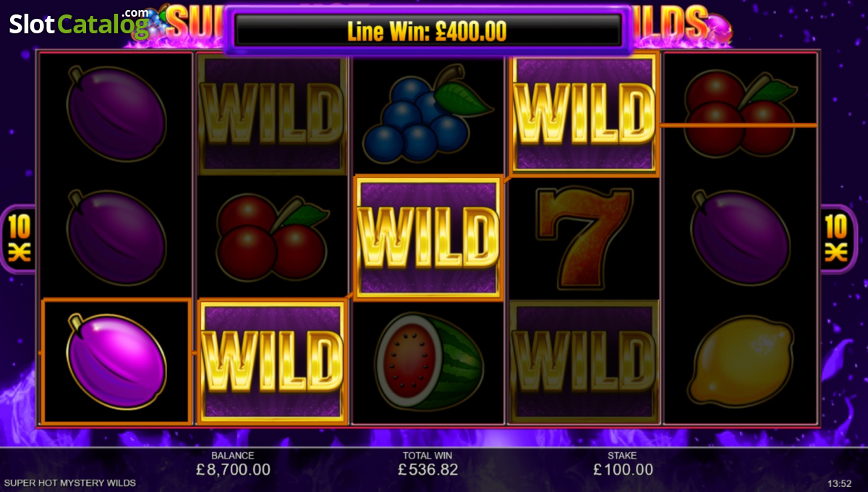Click the red 7 symbol
The height and width of the screenshot is (492, 868).
(x=584, y=238)
